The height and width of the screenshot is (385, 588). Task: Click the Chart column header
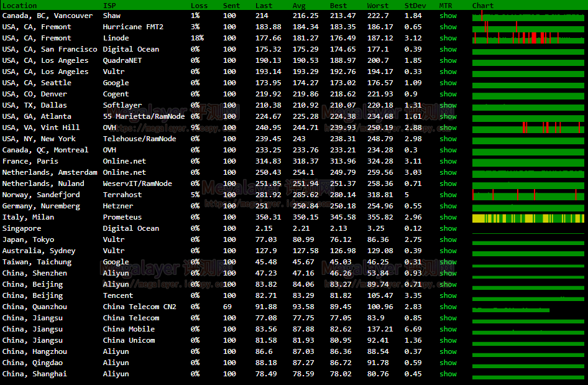pyautogui.click(x=483, y=6)
